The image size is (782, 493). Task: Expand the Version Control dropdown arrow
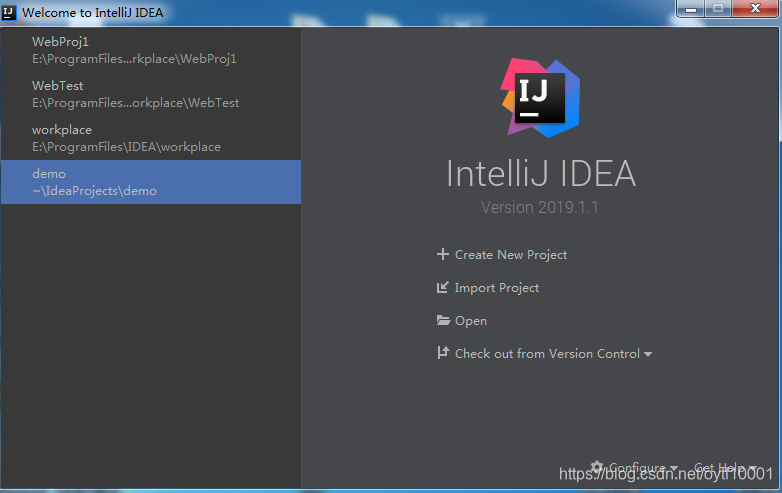click(x=648, y=354)
